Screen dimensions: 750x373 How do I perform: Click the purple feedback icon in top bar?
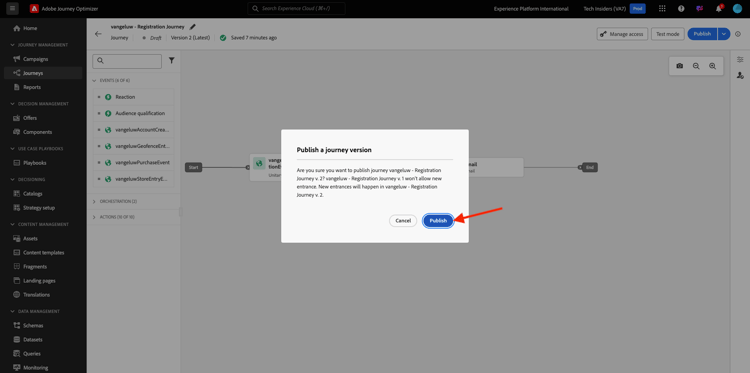[699, 9]
